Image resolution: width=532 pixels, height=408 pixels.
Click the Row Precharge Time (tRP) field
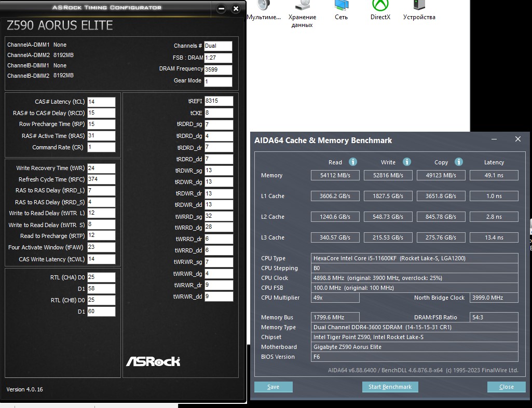click(x=101, y=124)
